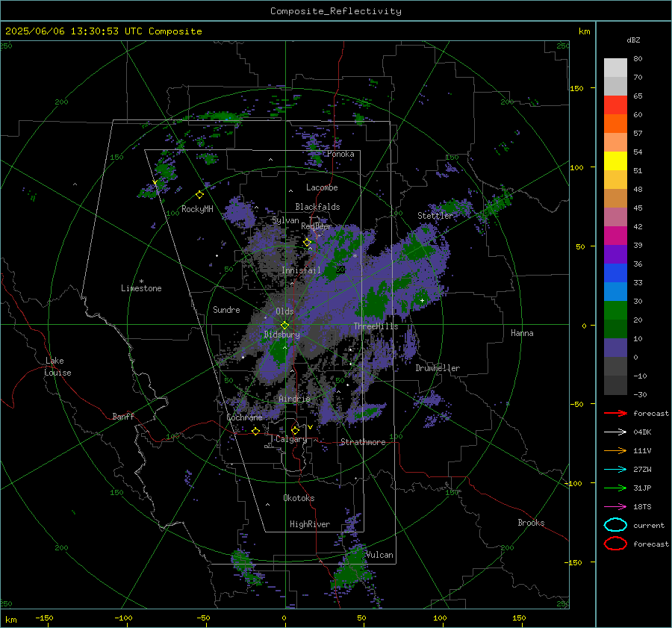Select the red 60 dBZ color swatch

tap(615, 105)
